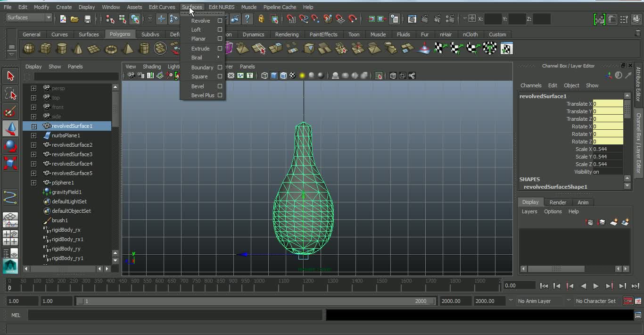Open the Surfaces menu set dropdown
Screen dimensions: 644x335
click(29, 17)
